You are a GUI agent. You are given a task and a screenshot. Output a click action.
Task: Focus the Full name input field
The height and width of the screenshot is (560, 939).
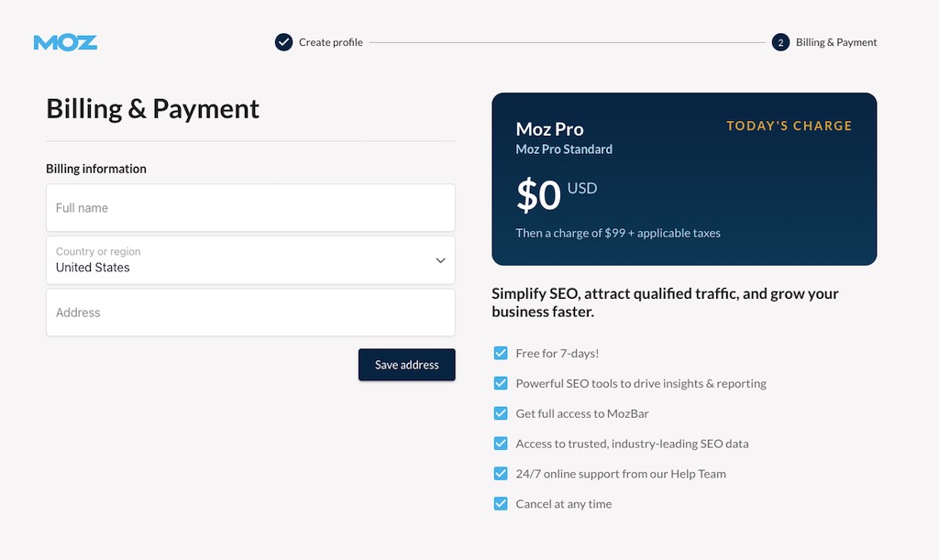click(250, 208)
